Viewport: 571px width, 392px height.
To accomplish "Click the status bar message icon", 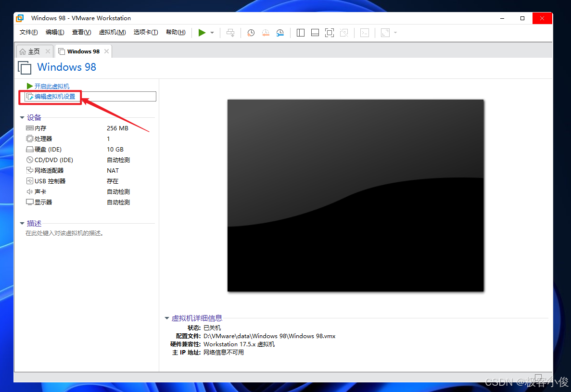I will (539, 377).
